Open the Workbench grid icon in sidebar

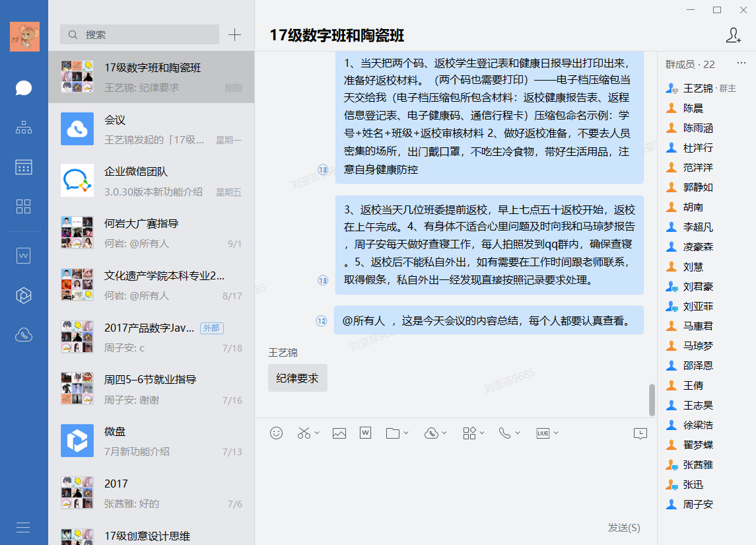(24, 206)
